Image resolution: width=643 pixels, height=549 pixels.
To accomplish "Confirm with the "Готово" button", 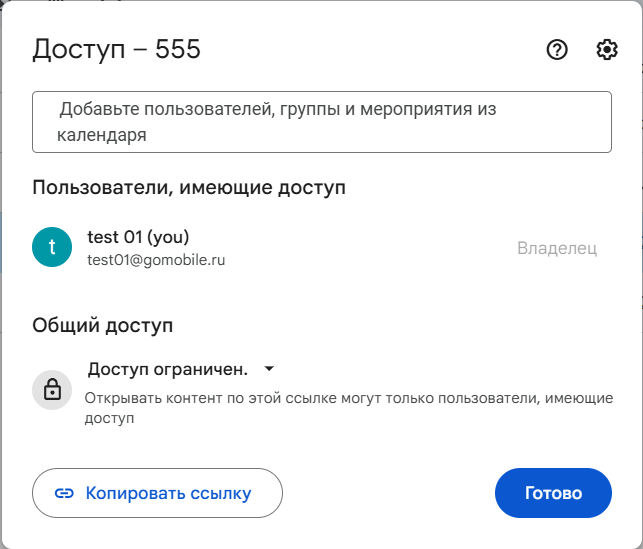I will click(x=553, y=493).
